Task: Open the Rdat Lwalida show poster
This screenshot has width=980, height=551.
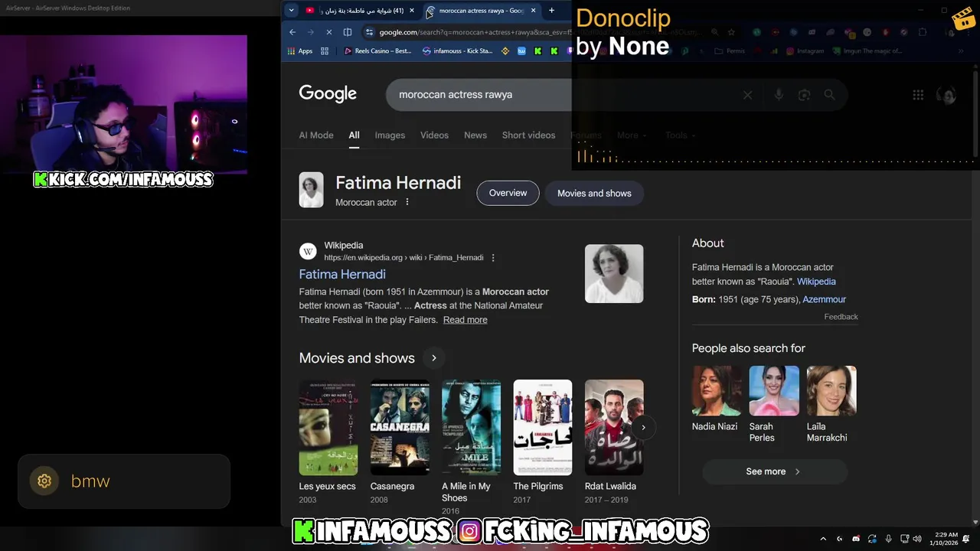Action: point(614,428)
